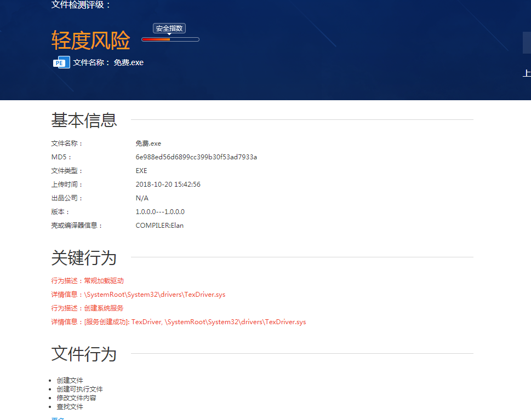531x420 pixels.
Task: Click the upload time 2018-10-20 15:42:56
Action: click(x=168, y=185)
